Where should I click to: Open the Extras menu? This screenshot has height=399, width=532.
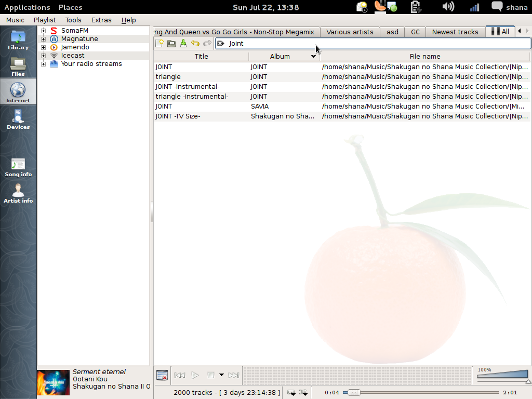(101, 20)
